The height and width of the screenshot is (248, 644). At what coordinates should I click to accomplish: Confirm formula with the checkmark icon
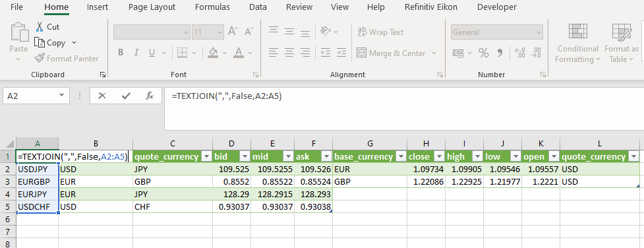point(126,96)
